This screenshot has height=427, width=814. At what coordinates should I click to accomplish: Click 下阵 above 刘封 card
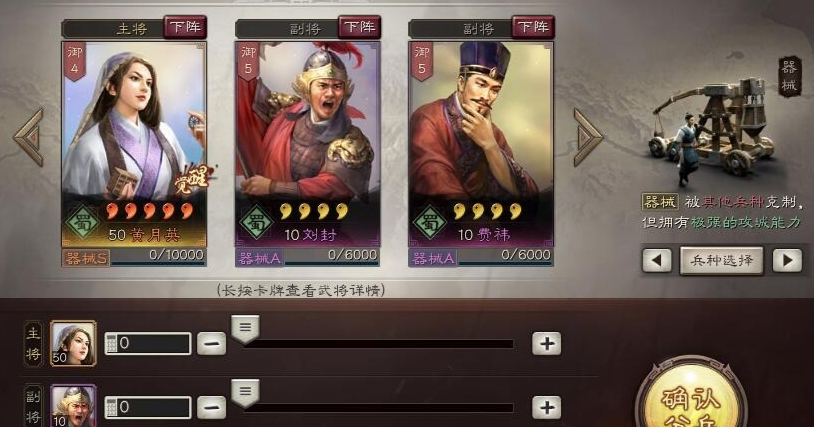coord(359,27)
